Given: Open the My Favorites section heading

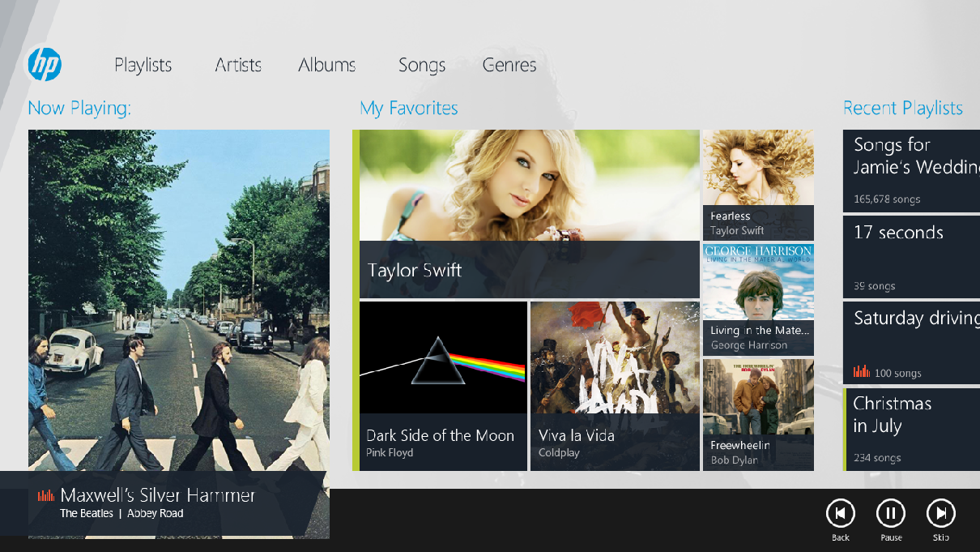Looking at the screenshot, I should click(x=409, y=108).
